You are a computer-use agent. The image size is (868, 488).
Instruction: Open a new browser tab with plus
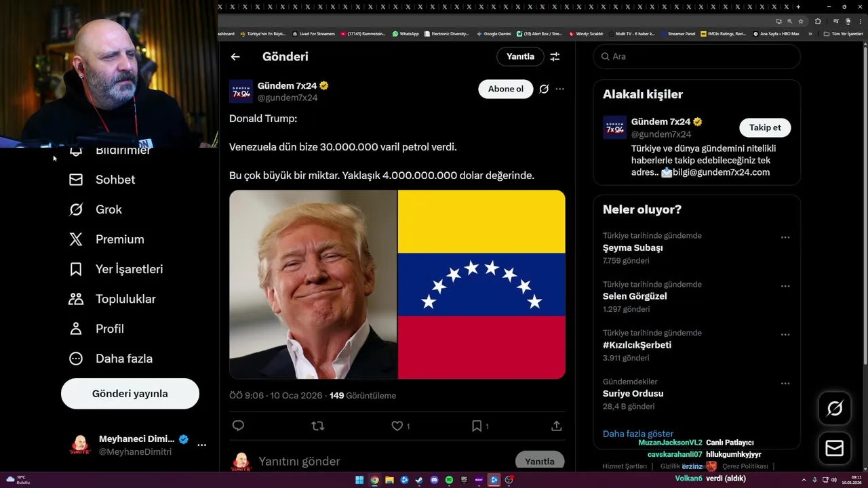798,7
